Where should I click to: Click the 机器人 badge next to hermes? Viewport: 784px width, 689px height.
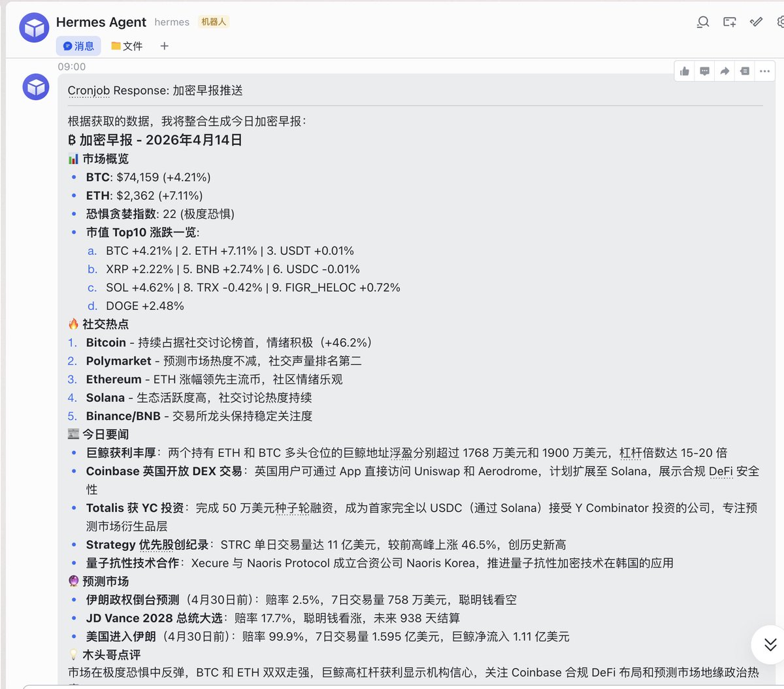coord(214,22)
